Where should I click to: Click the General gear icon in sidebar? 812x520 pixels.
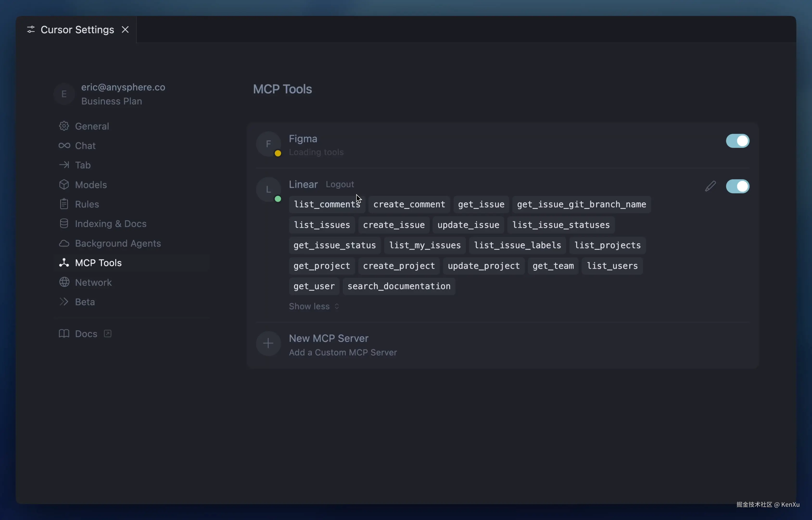(x=64, y=126)
